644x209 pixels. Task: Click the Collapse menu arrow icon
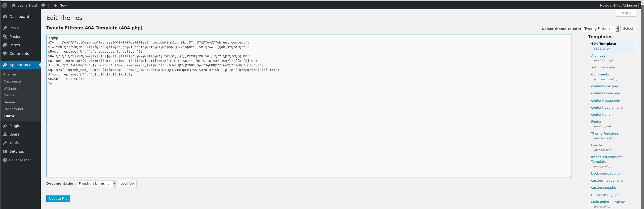coord(5,160)
